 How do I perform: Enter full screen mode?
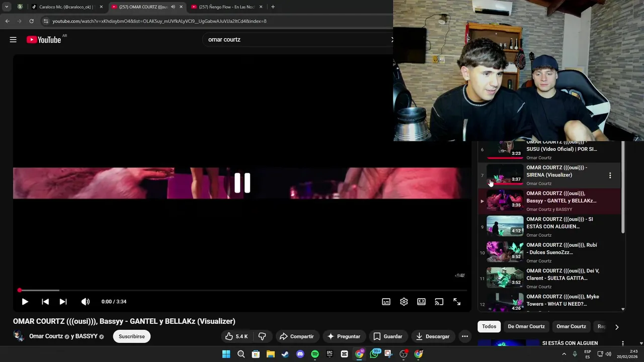coord(457,302)
